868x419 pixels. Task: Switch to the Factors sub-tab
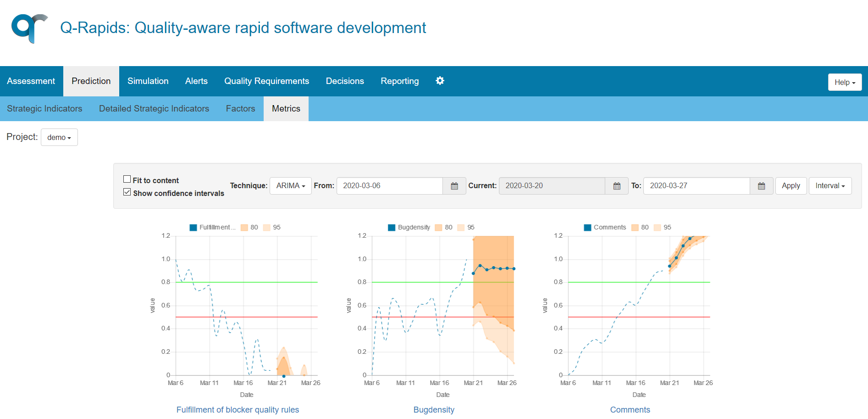[x=240, y=108]
